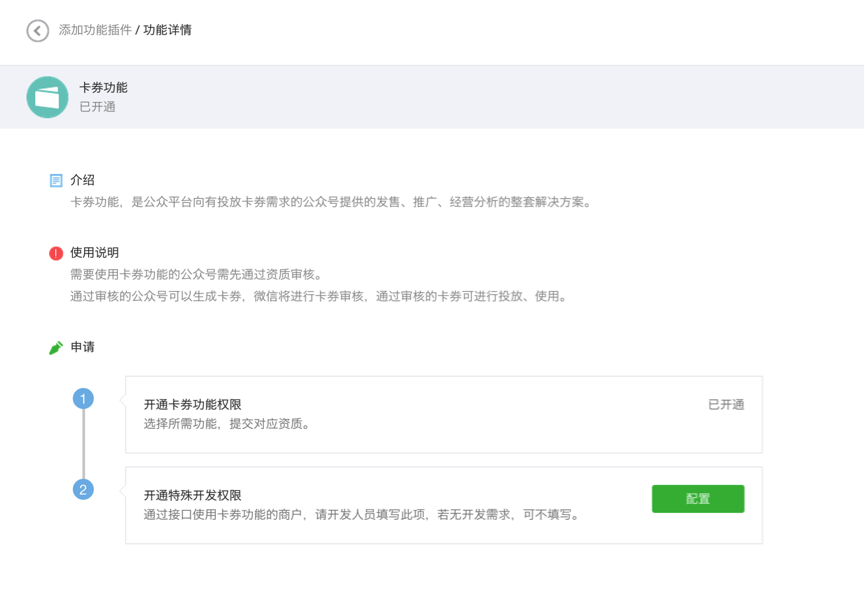Click the 使用说明 section heading
Viewport: 865px width, 590px height.
[94, 253]
